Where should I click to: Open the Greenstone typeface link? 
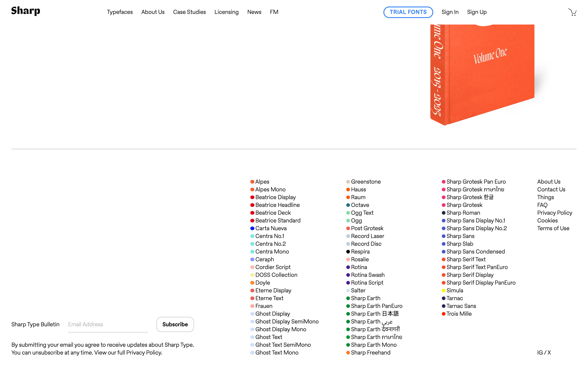click(366, 182)
